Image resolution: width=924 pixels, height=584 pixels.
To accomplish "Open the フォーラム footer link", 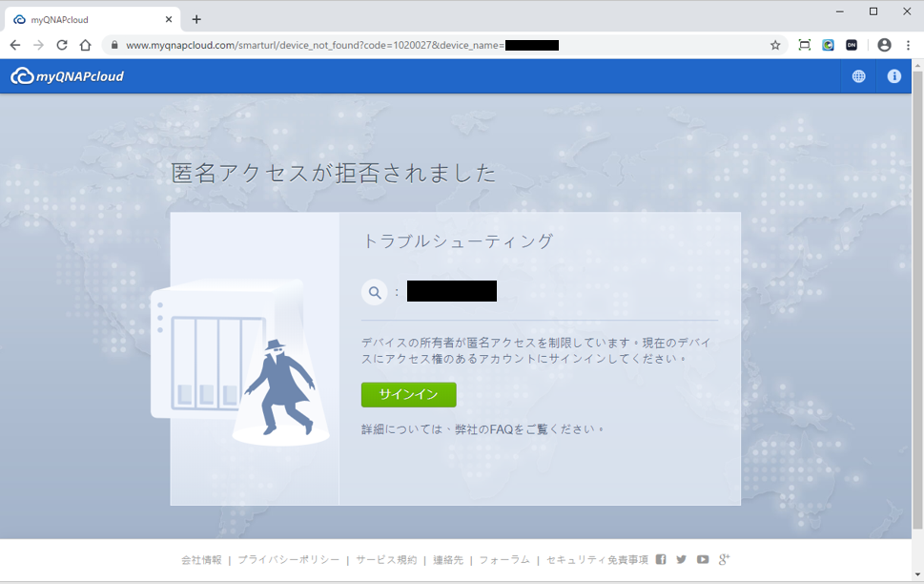I will tap(503, 560).
